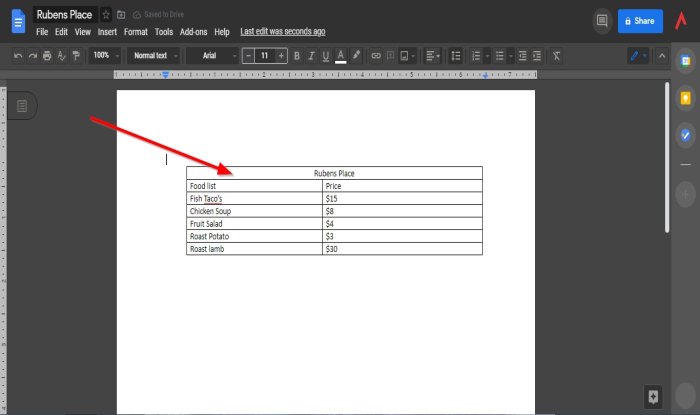The height and width of the screenshot is (415, 700).
Task: Open the Insert menu
Action: (107, 32)
